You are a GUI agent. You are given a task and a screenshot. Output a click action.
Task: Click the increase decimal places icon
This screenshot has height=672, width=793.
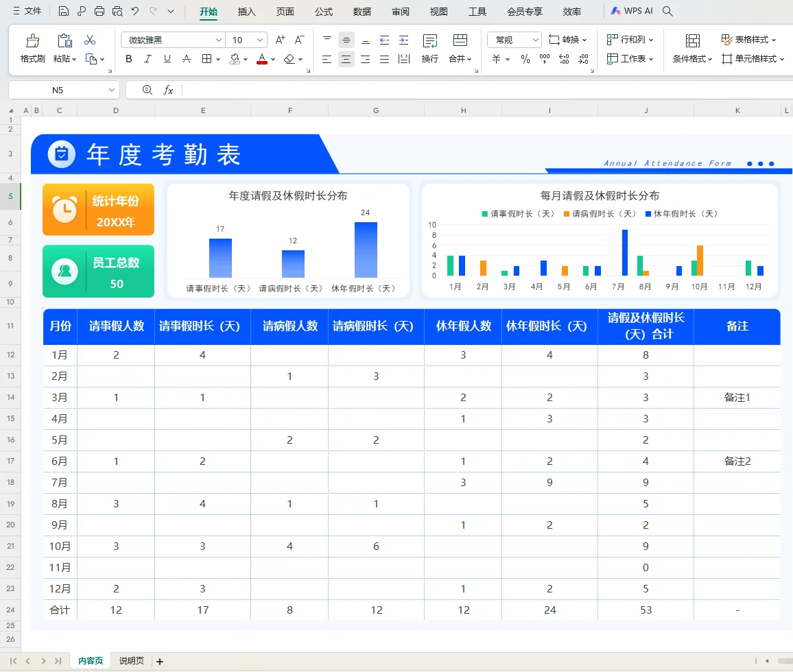click(x=564, y=59)
